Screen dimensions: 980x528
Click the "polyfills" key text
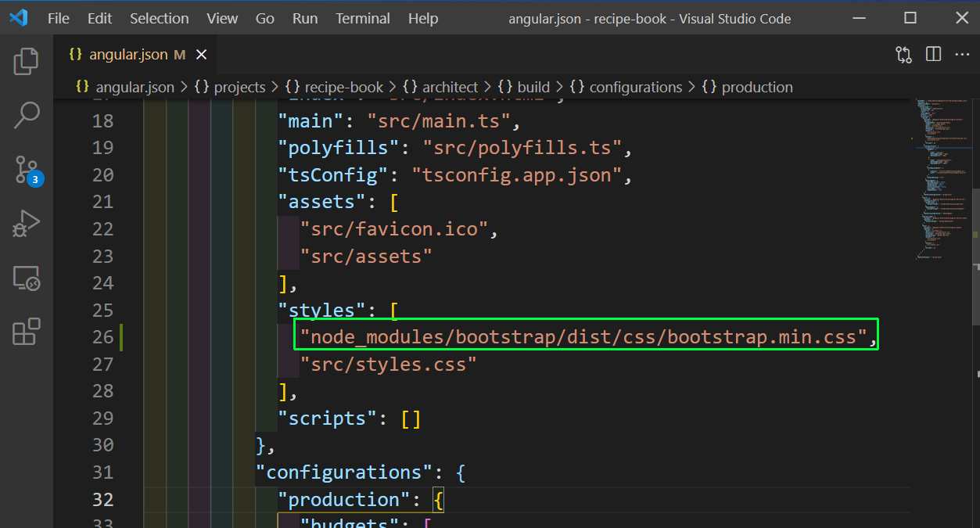pyautogui.click(x=339, y=148)
